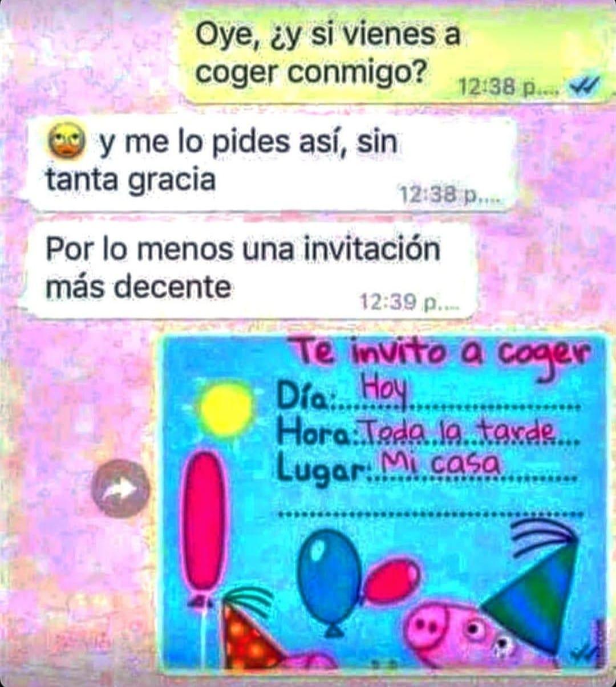Tap the forward arrow beside the invitation image
The image size is (616, 687).
click(120, 489)
